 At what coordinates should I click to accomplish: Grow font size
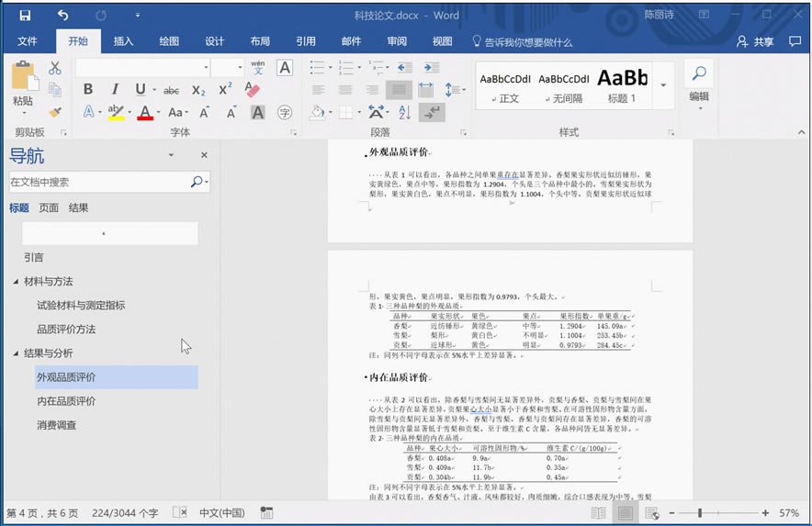coord(205,112)
